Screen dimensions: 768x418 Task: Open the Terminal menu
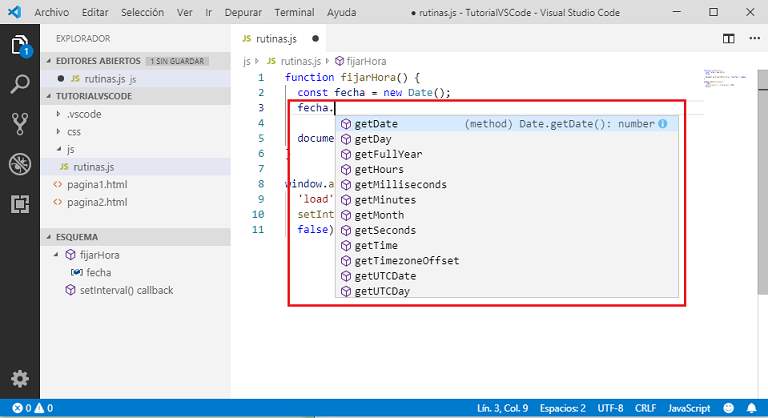294,12
